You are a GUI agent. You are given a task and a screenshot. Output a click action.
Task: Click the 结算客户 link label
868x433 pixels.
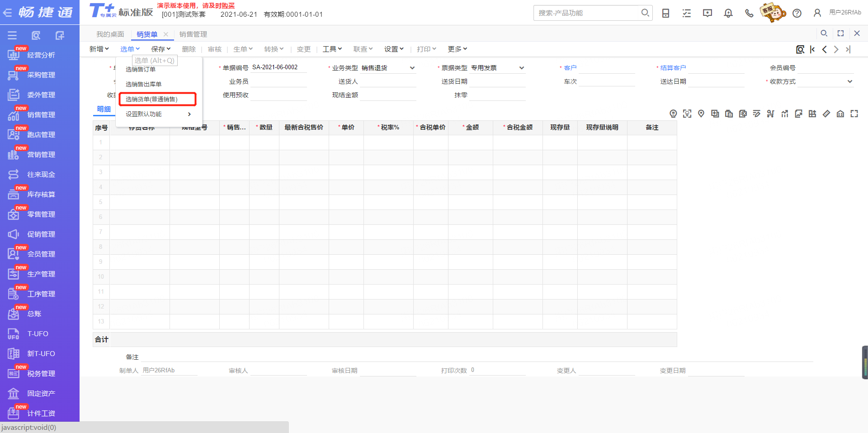coord(673,68)
